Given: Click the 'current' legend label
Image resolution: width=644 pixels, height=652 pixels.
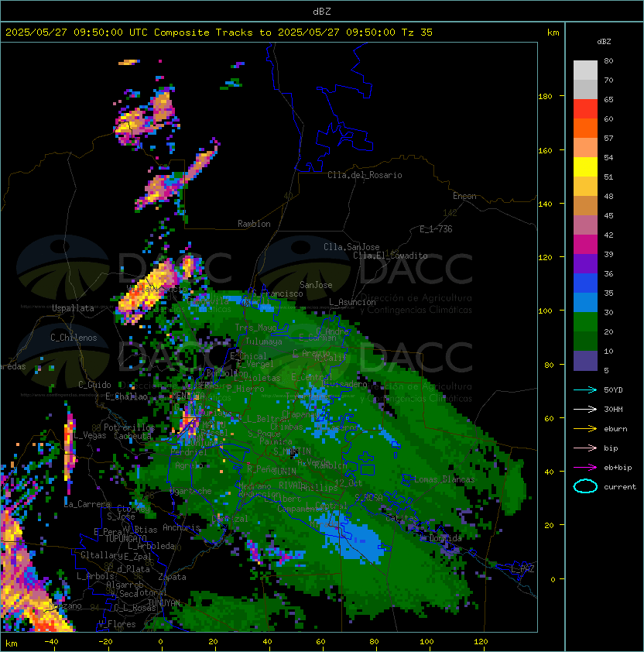Looking at the screenshot, I should coord(620,487).
